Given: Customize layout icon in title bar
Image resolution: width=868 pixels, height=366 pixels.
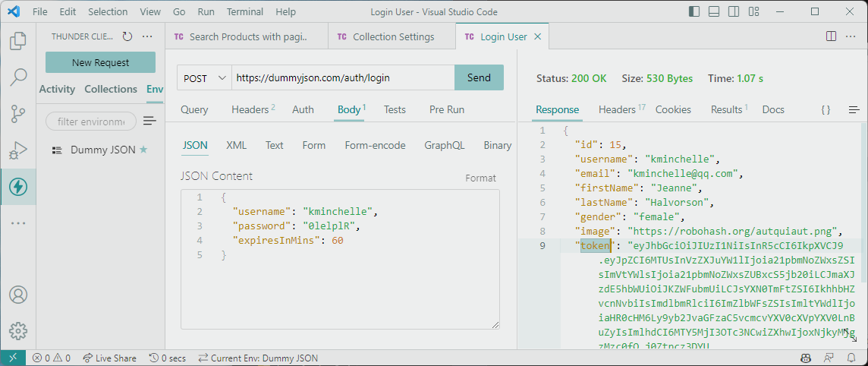Looking at the screenshot, I should coord(753,11).
